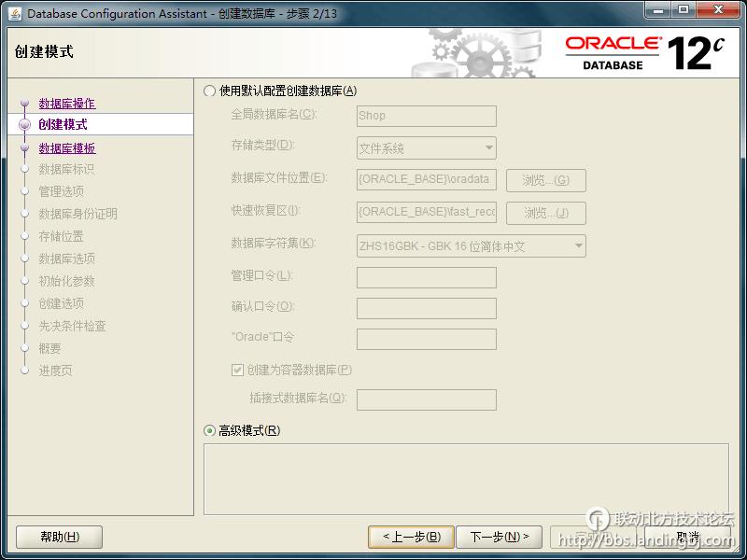Expand the 数据库字符集 ZHS16GBK dropdown

[x=472, y=246]
